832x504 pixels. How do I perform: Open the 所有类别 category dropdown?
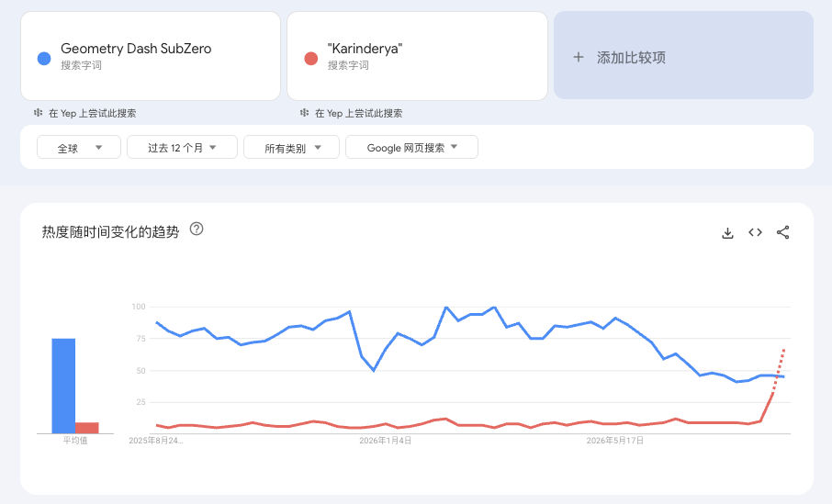291,148
